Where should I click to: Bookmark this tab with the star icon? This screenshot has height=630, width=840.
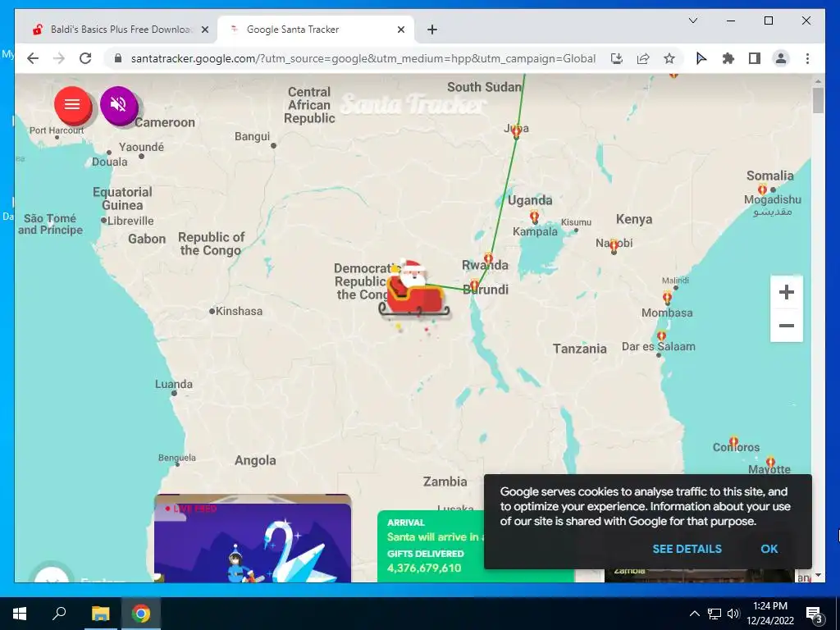[669, 58]
